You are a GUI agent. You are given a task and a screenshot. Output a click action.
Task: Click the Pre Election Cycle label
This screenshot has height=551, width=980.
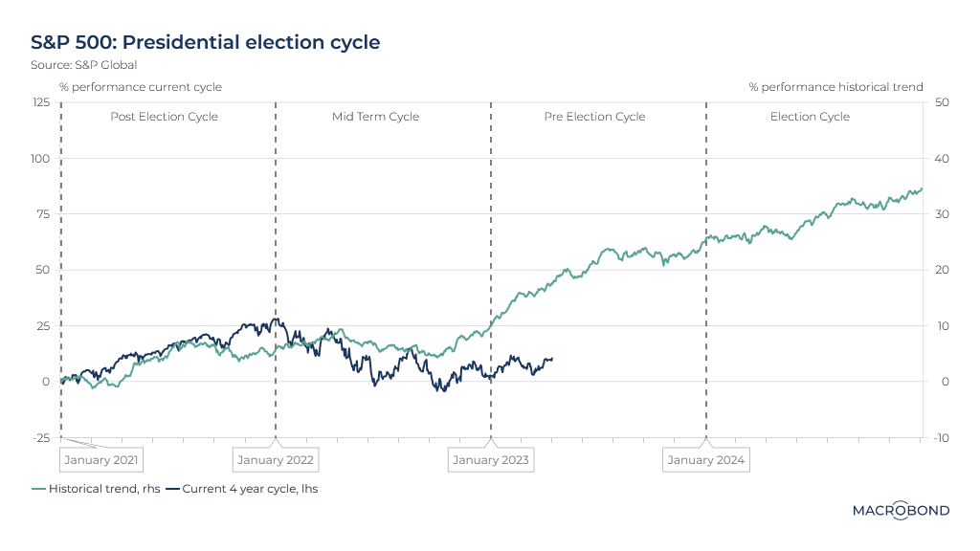[594, 117]
